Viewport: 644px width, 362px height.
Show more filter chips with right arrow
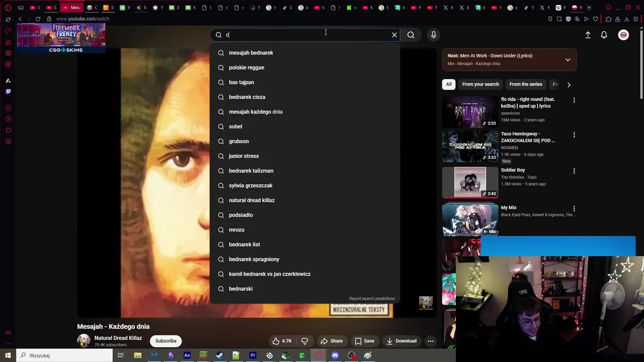(x=569, y=85)
